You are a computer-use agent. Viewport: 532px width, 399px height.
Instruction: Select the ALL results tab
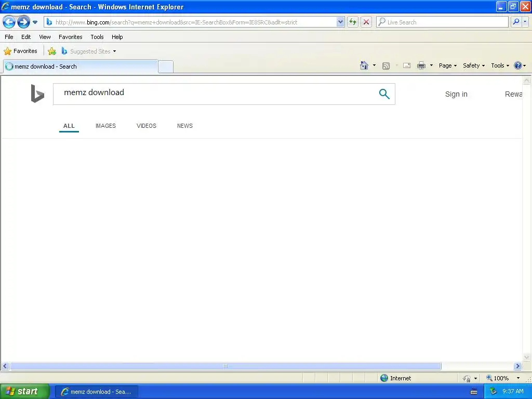[69, 126]
